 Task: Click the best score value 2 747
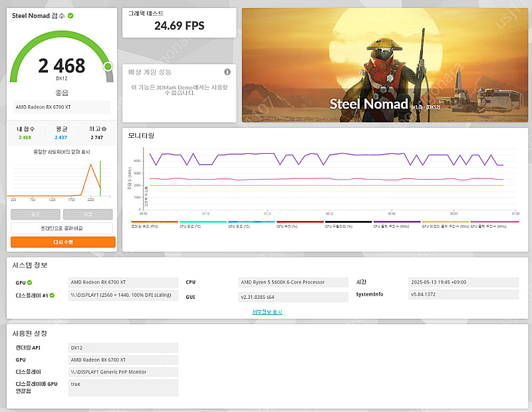point(96,138)
